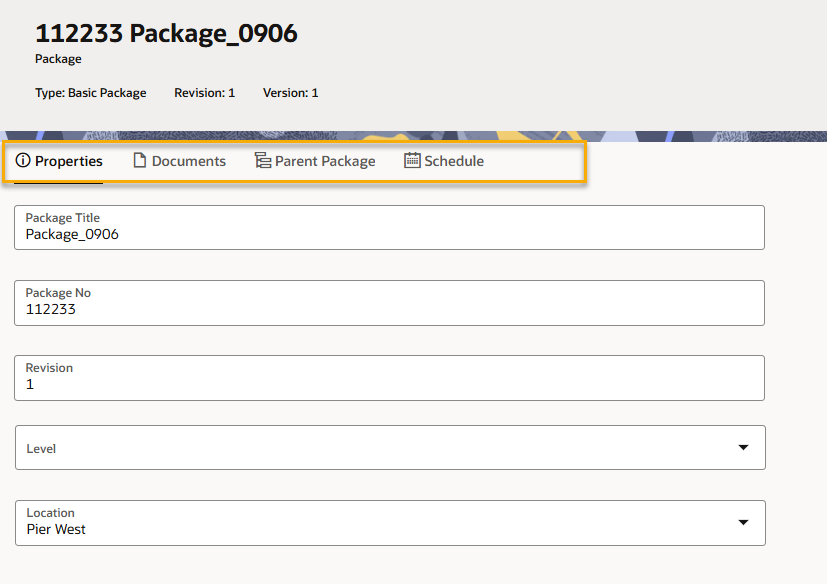This screenshot has height=584, width=827.
Task: Focus the Package Title input field
Action: [389, 234]
